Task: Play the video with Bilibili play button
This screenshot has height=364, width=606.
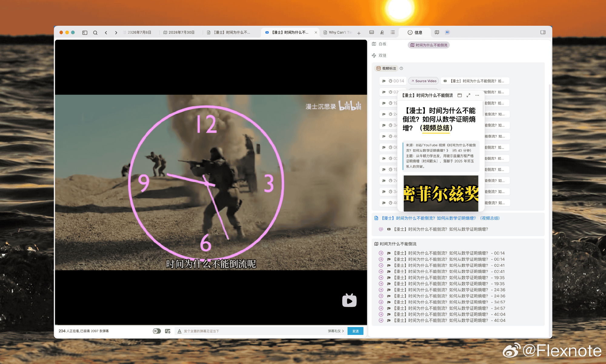Action: click(x=349, y=300)
